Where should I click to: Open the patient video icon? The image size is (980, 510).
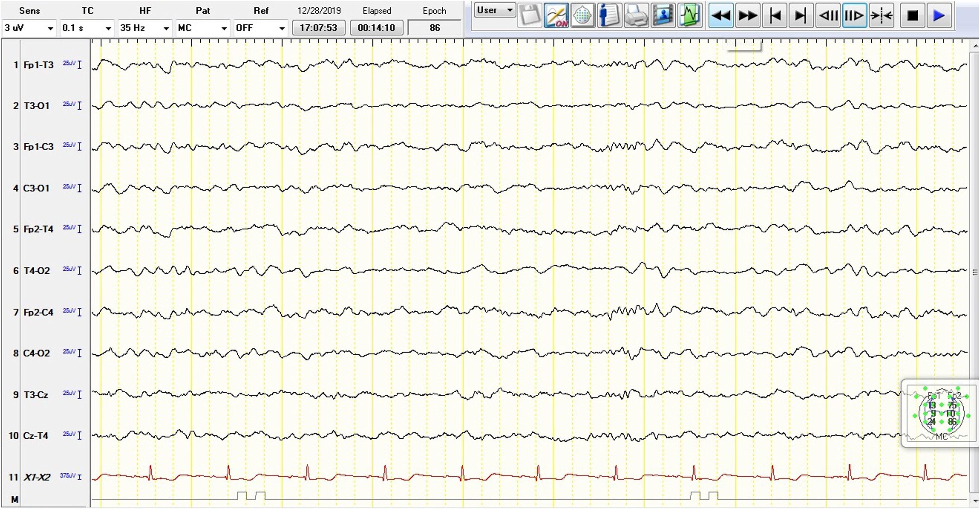pyautogui.click(x=663, y=16)
